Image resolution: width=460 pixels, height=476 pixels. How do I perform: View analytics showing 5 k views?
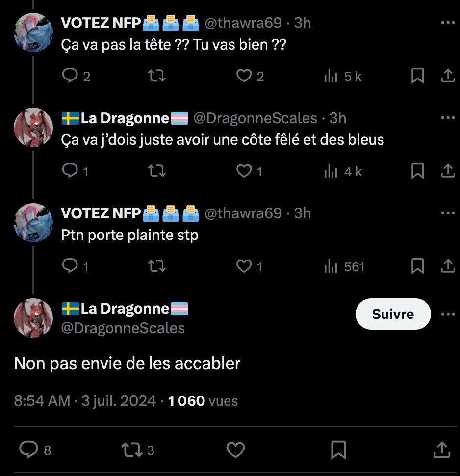pyautogui.click(x=343, y=76)
